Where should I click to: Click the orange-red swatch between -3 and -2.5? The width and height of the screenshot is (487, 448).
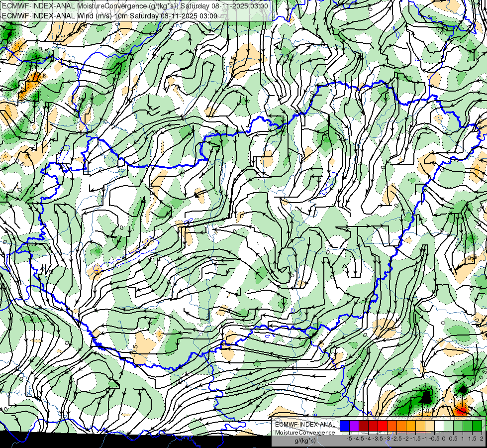click(x=392, y=426)
